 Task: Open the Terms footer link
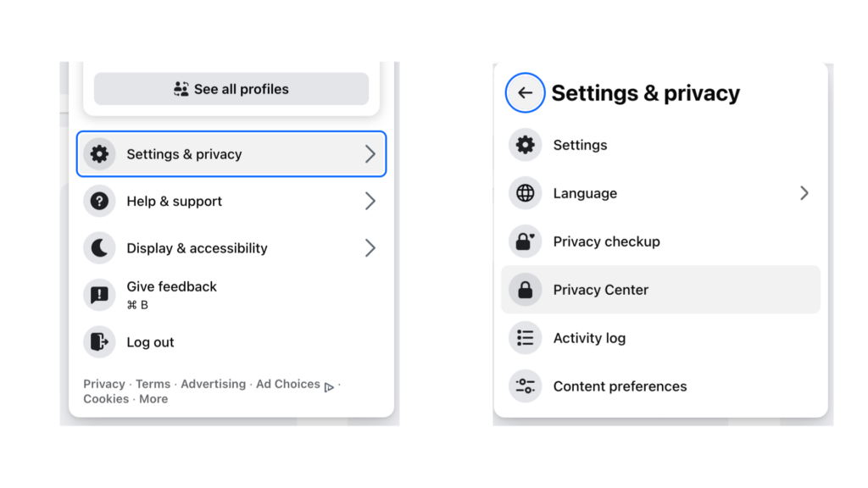click(x=153, y=384)
